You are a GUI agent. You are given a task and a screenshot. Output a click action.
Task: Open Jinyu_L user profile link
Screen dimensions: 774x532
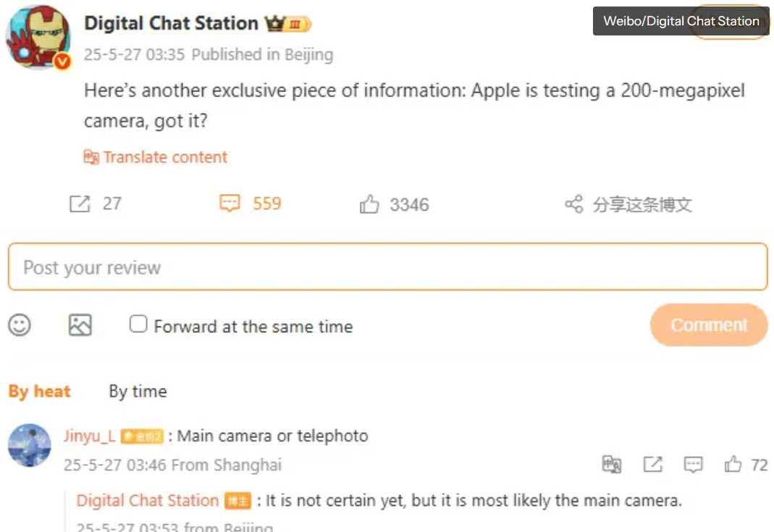(89, 436)
